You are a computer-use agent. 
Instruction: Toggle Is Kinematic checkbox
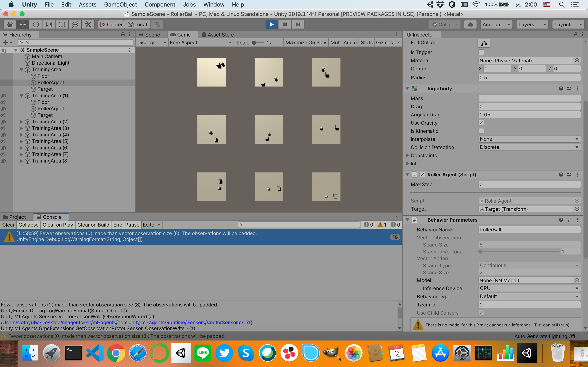481,131
